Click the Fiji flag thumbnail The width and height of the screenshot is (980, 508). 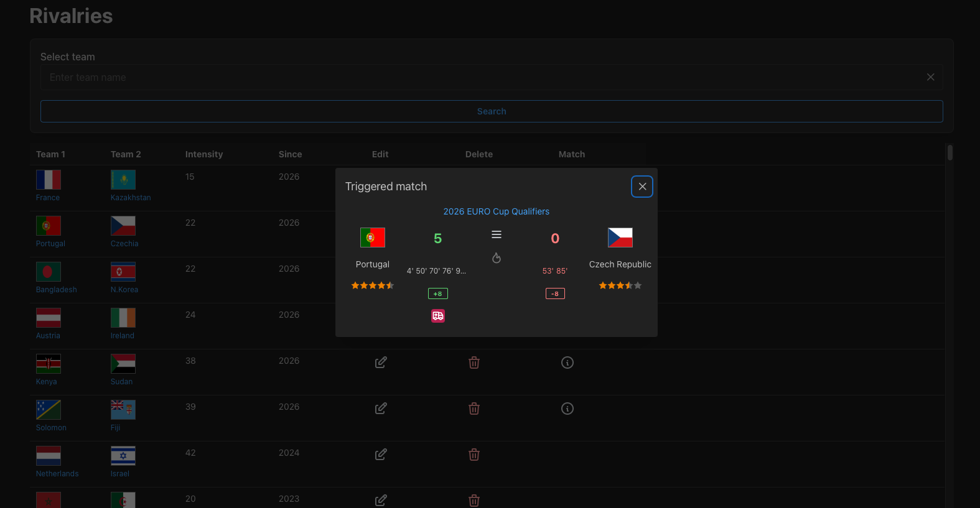tap(123, 410)
